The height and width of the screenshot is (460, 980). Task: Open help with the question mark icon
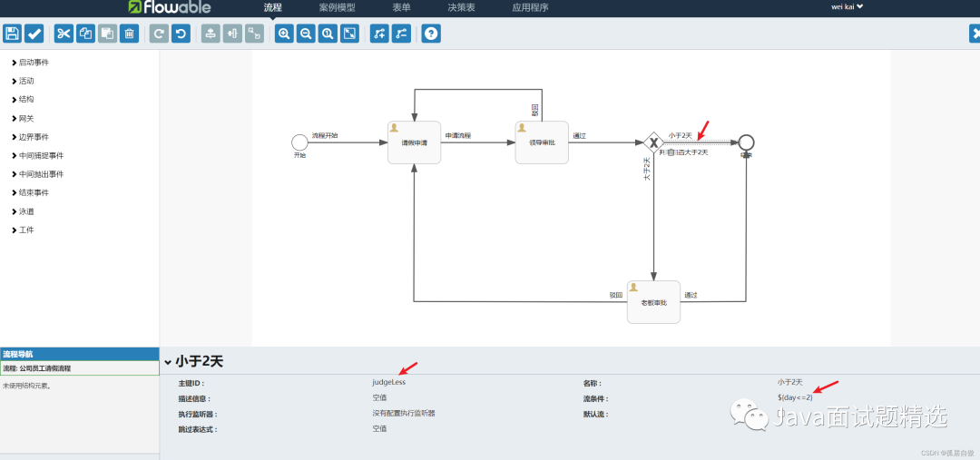point(431,34)
